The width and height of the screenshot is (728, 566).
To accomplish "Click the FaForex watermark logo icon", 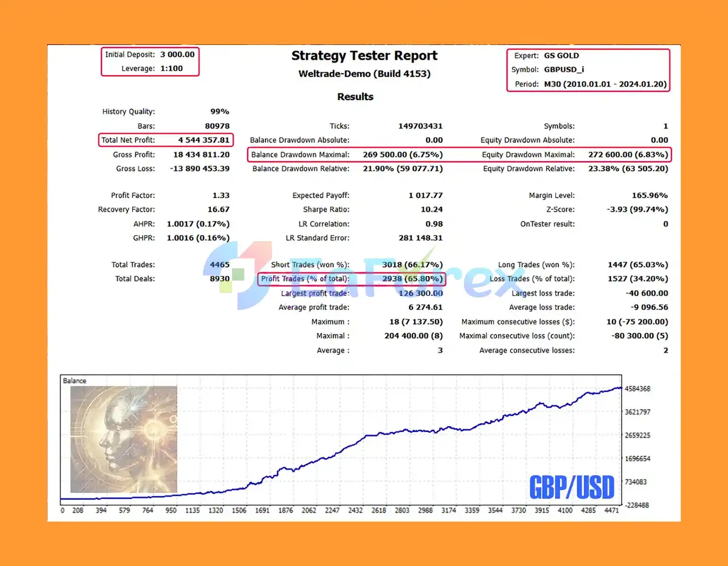I will point(238,275).
